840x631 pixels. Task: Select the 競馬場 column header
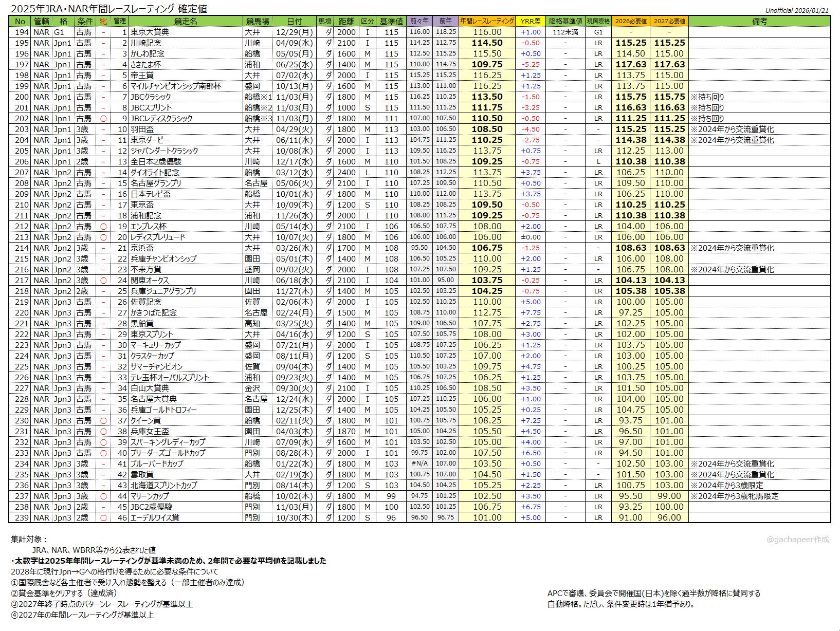257,21
